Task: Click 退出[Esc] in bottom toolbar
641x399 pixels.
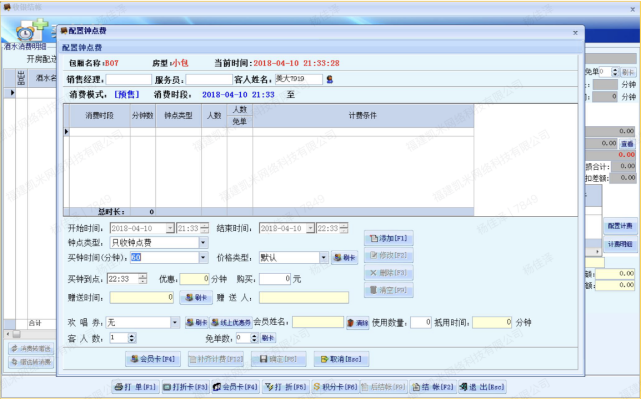Action: pos(482,387)
